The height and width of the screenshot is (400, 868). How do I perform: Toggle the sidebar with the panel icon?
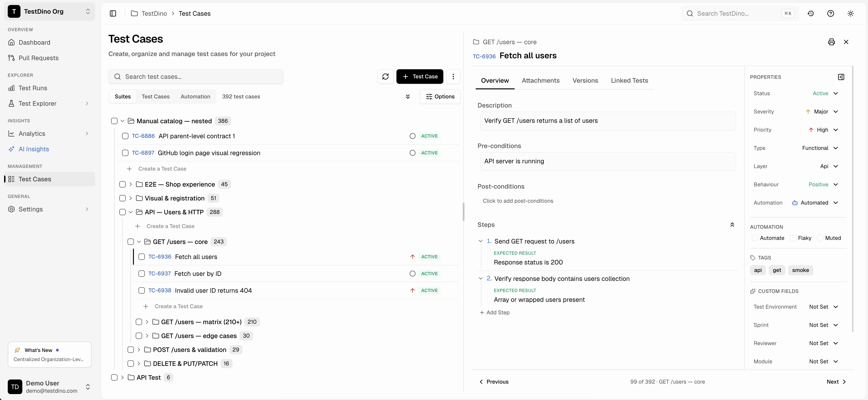point(113,13)
